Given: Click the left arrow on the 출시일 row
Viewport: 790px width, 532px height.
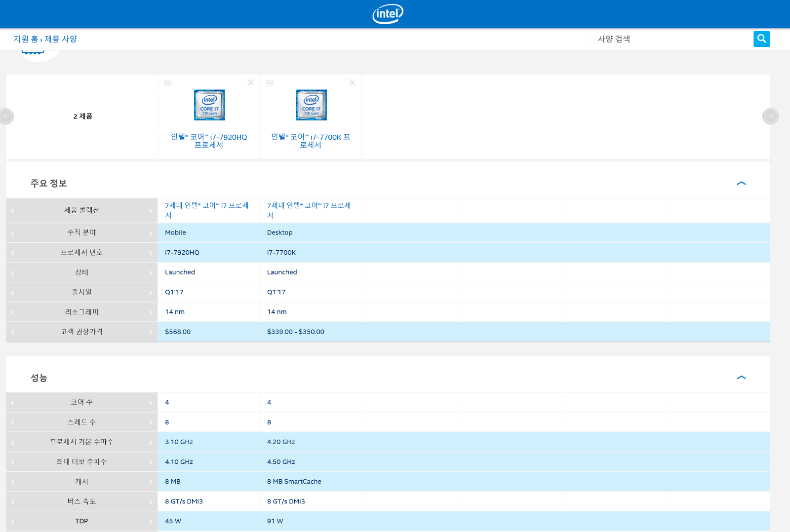Looking at the screenshot, I should coord(12,292).
